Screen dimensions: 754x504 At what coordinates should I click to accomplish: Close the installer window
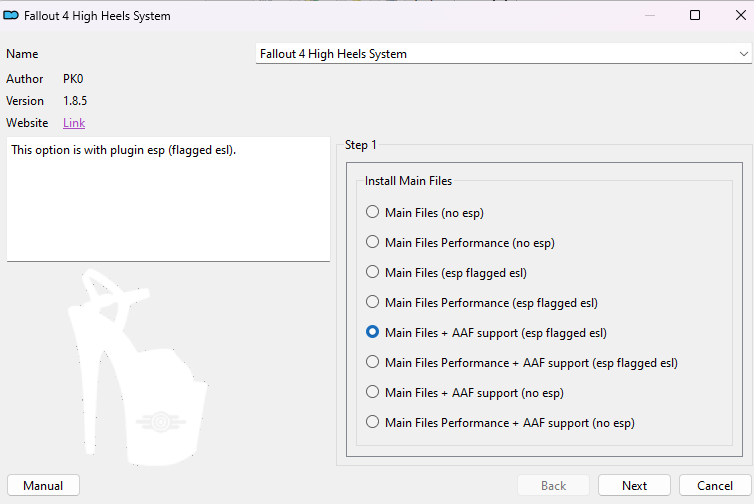[741, 15]
